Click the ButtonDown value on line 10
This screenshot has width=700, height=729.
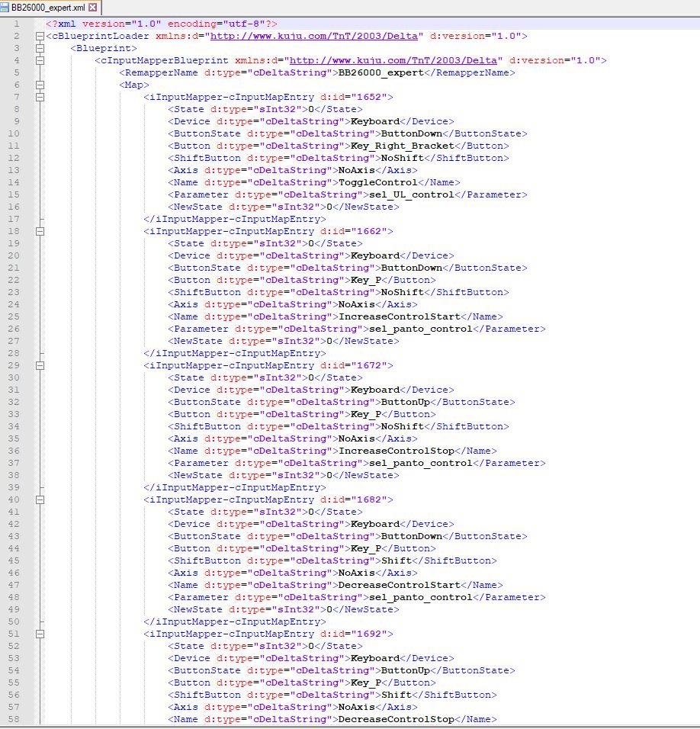[x=411, y=134]
